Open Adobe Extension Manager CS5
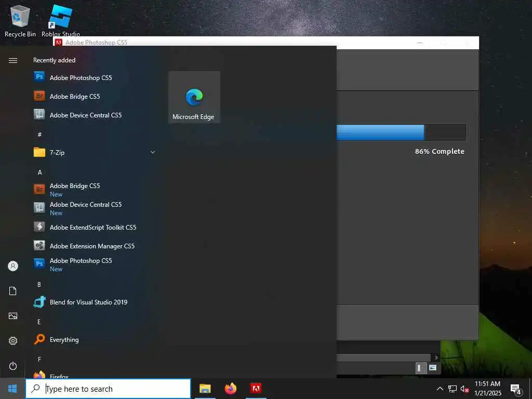 coord(95,246)
